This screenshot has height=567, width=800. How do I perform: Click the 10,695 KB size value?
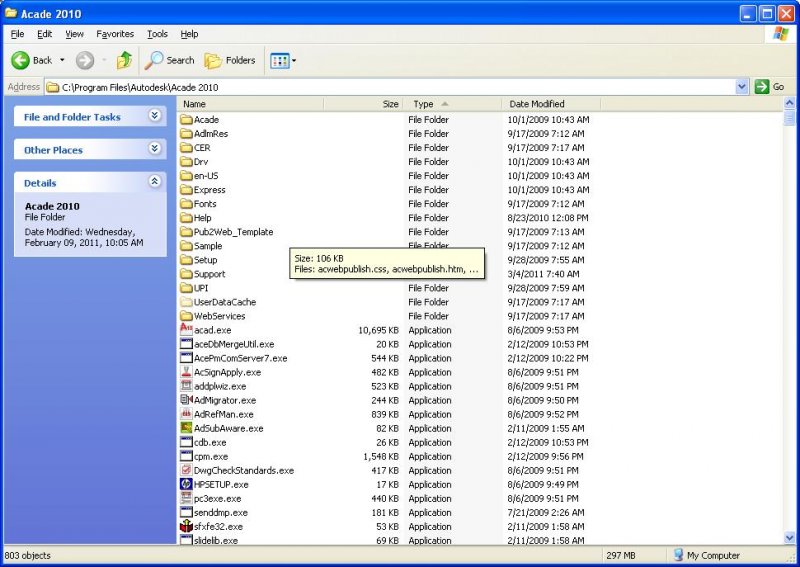[x=378, y=330]
